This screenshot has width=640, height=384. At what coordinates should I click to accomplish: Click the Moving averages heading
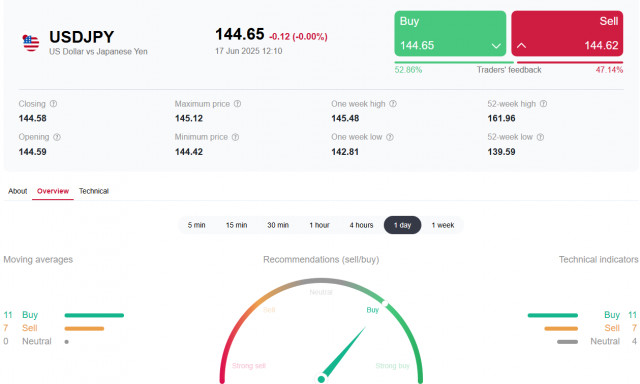[38, 260]
